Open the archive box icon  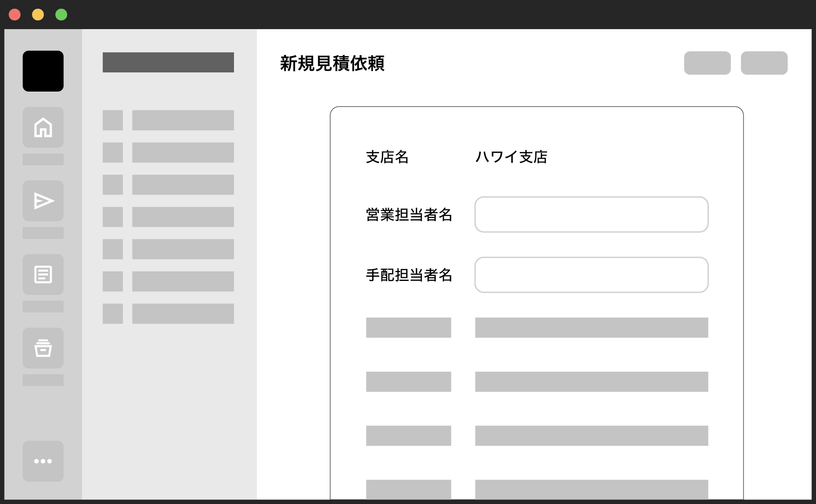(x=43, y=348)
